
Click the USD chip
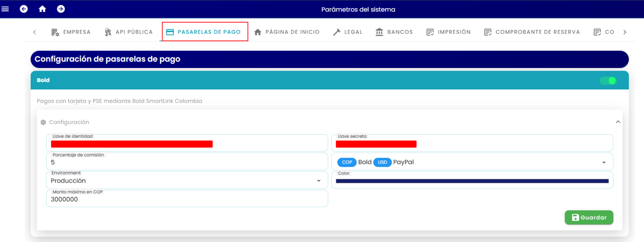click(x=382, y=162)
